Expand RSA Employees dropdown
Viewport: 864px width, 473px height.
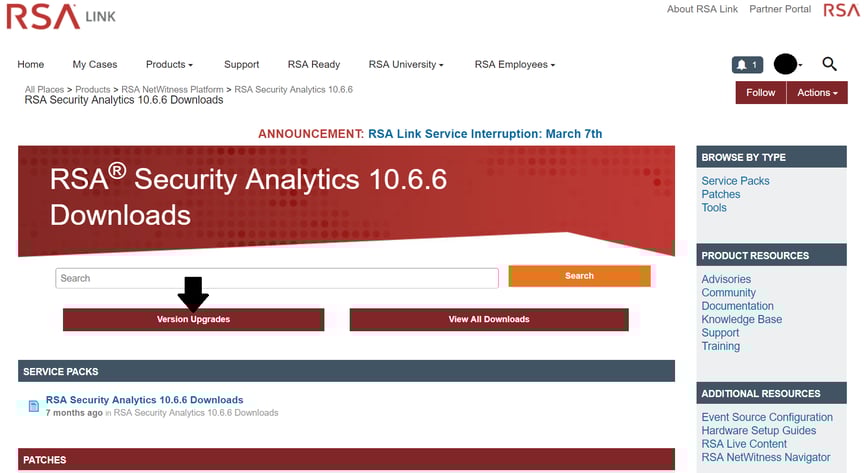[515, 64]
